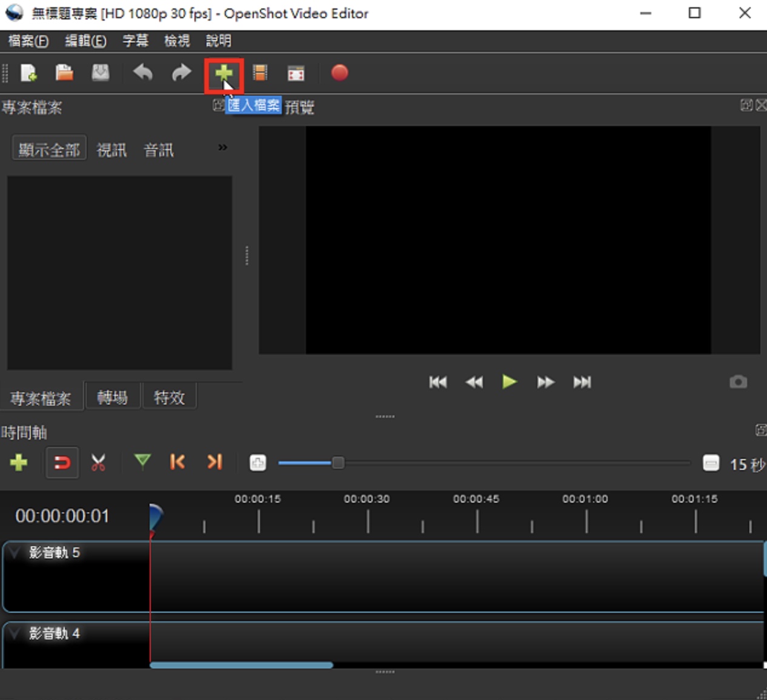The image size is (767, 700).
Task: Close the preview panel
Action: pos(761,105)
